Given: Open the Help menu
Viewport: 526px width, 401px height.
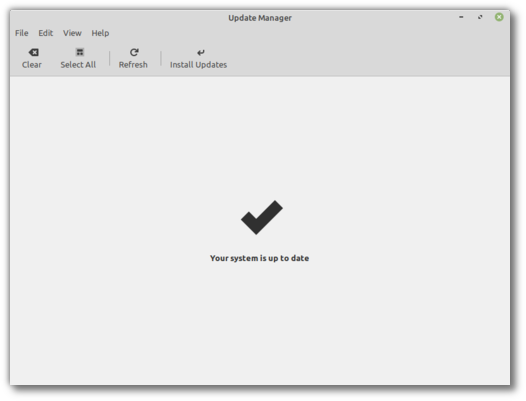Looking at the screenshot, I should tap(100, 33).
